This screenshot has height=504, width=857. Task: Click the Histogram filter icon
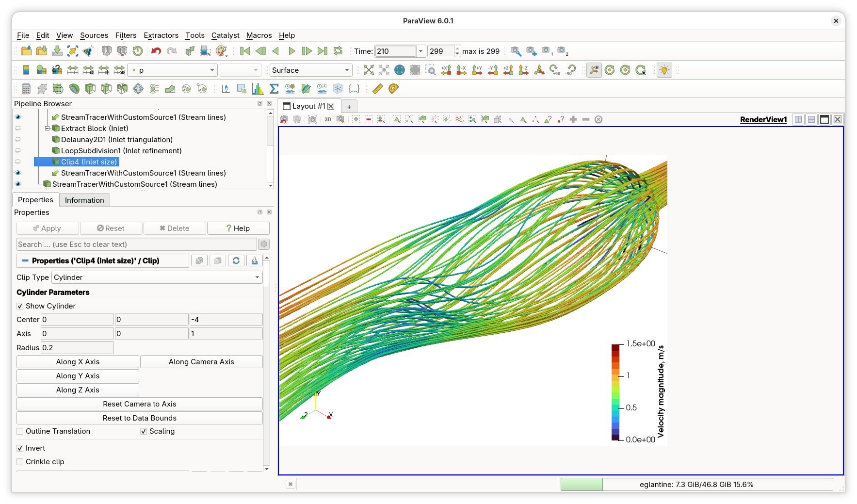tap(258, 89)
